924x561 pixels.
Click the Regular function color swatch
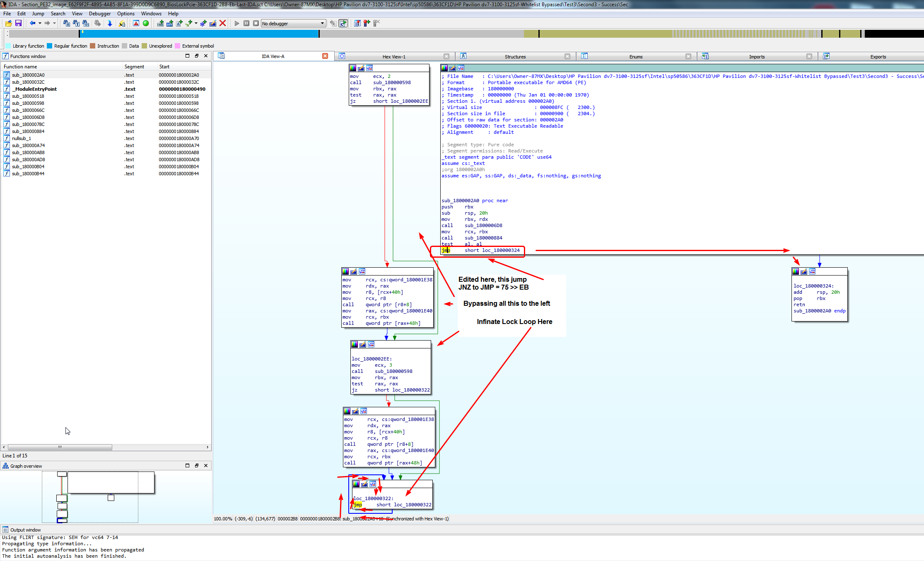pos(50,46)
